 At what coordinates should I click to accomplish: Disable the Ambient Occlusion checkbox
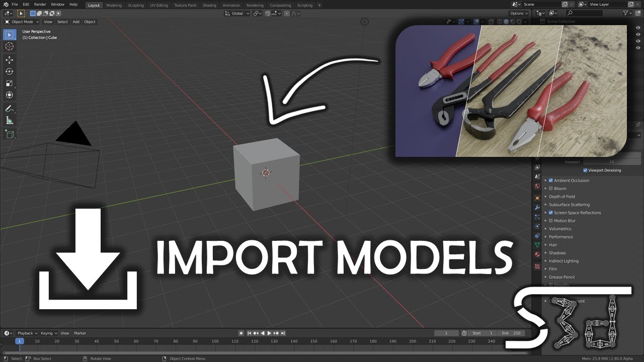(x=551, y=180)
